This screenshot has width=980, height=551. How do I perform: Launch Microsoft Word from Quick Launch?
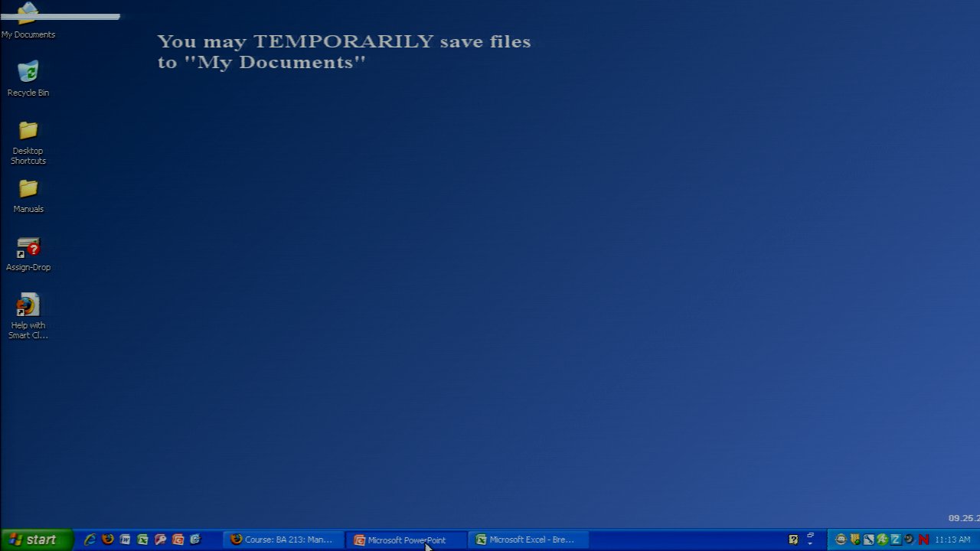pyautogui.click(x=125, y=540)
